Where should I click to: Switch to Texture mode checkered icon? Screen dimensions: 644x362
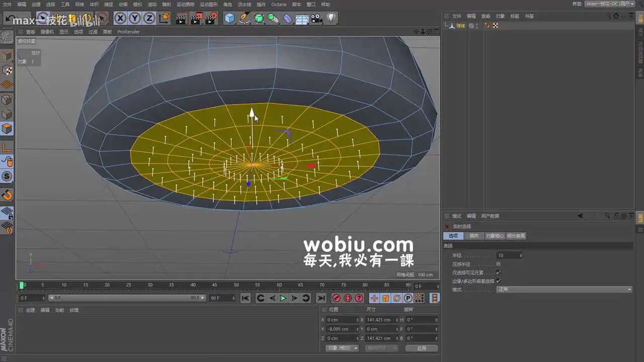pos(7,70)
